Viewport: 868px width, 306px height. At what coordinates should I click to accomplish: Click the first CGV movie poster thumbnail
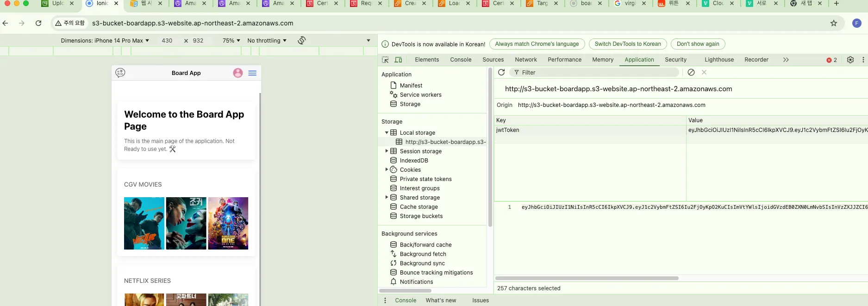[x=144, y=223]
